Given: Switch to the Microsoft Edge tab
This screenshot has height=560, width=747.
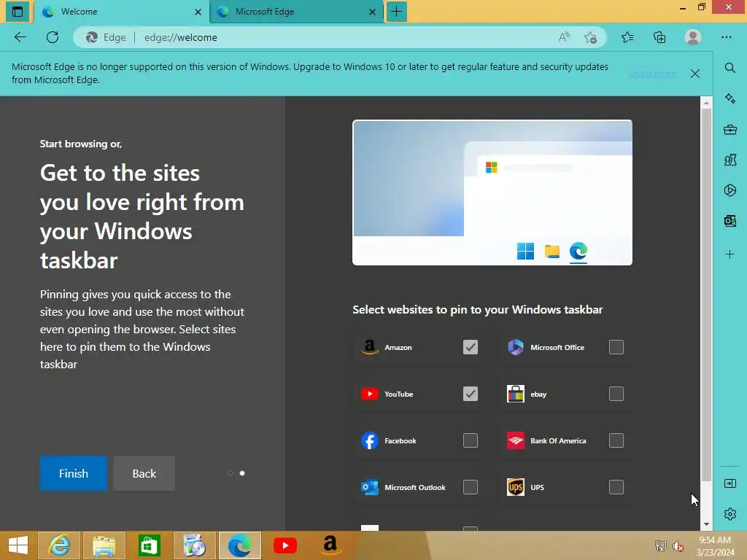Looking at the screenshot, I should coord(296,12).
